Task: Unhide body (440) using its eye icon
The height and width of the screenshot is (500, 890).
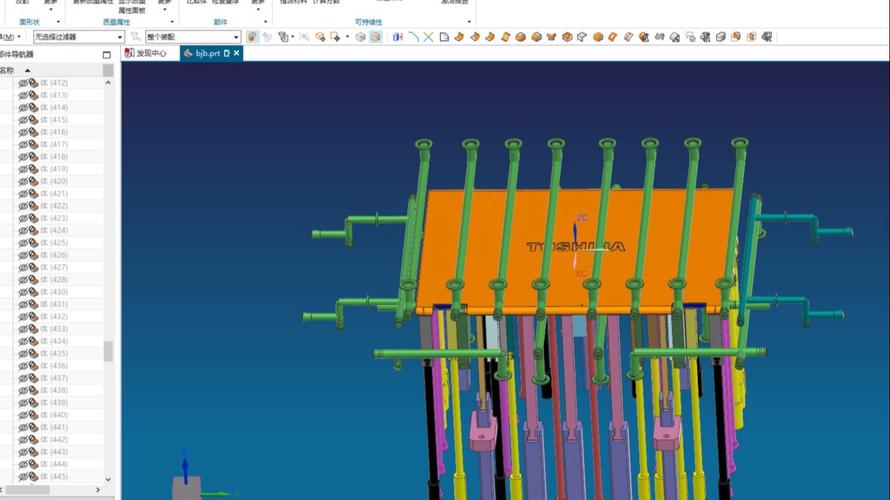Action: (x=23, y=415)
